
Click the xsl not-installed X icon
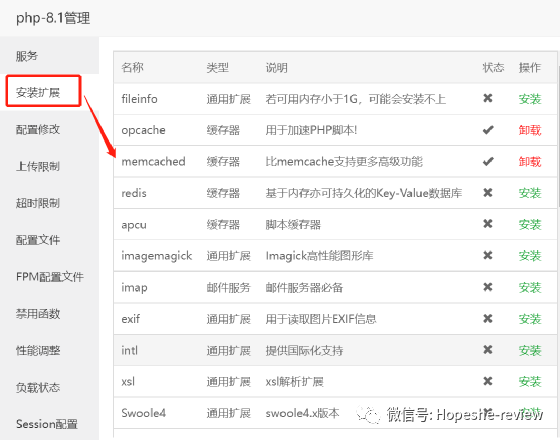(488, 381)
